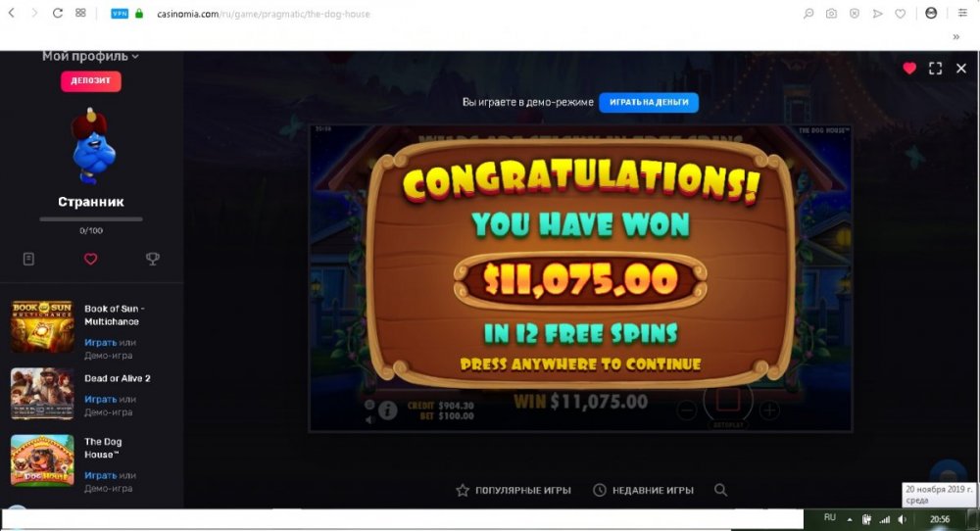The height and width of the screenshot is (531, 980).
Task: Expand the Мой профиль dropdown
Action: [x=90, y=56]
